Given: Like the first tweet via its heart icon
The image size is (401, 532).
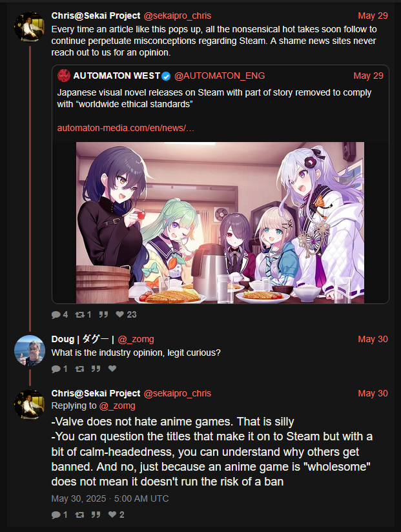Looking at the screenshot, I should (x=119, y=314).
